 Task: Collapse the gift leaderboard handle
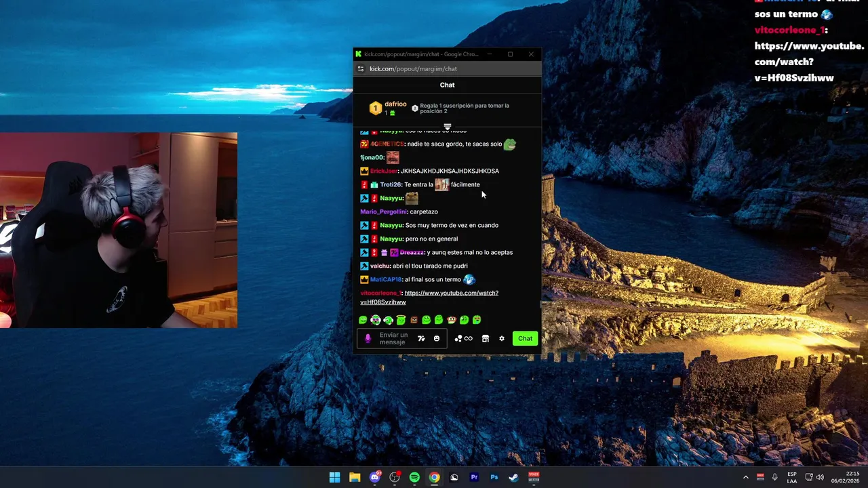[x=448, y=127]
